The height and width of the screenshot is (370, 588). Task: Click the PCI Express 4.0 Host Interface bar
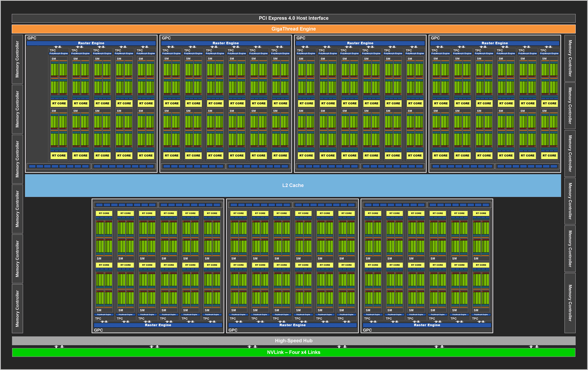[294, 18]
